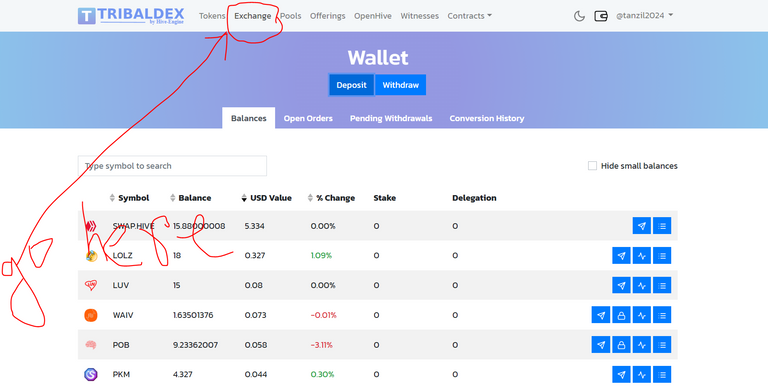This screenshot has height=389, width=768.
Task: Expand the Contracts dropdown menu
Action: [469, 16]
